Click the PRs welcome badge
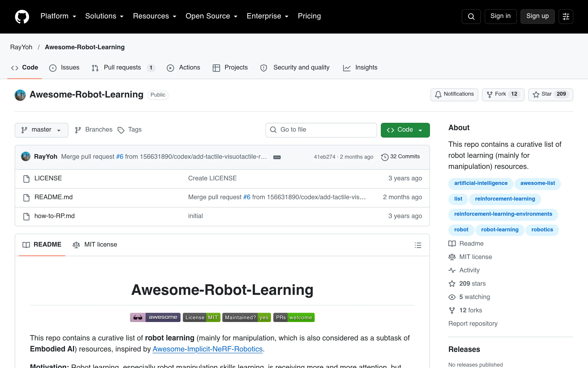The width and height of the screenshot is (588, 368). [x=294, y=317]
